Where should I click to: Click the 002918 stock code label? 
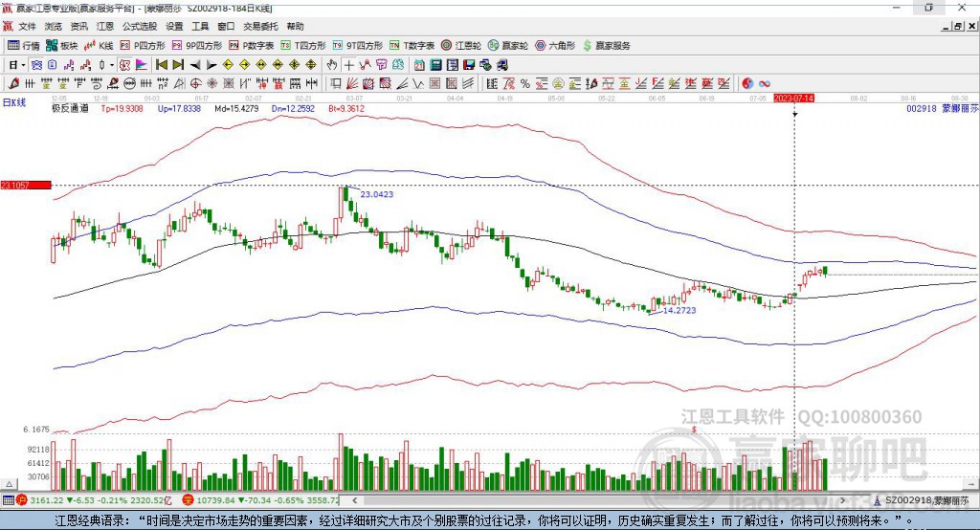click(922, 108)
